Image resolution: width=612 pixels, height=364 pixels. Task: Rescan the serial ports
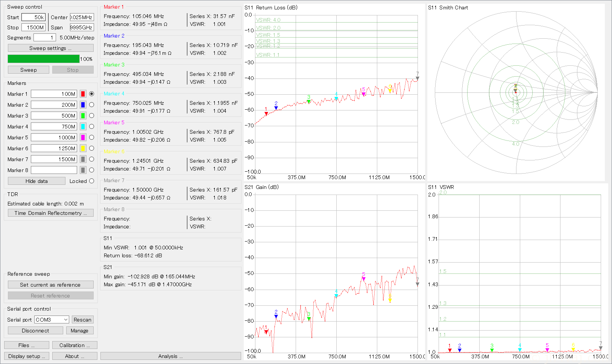pos(82,320)
